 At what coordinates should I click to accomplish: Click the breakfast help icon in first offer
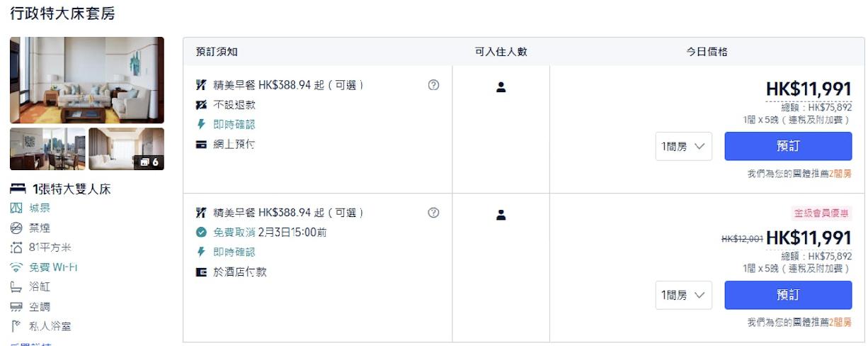[434, 85]
